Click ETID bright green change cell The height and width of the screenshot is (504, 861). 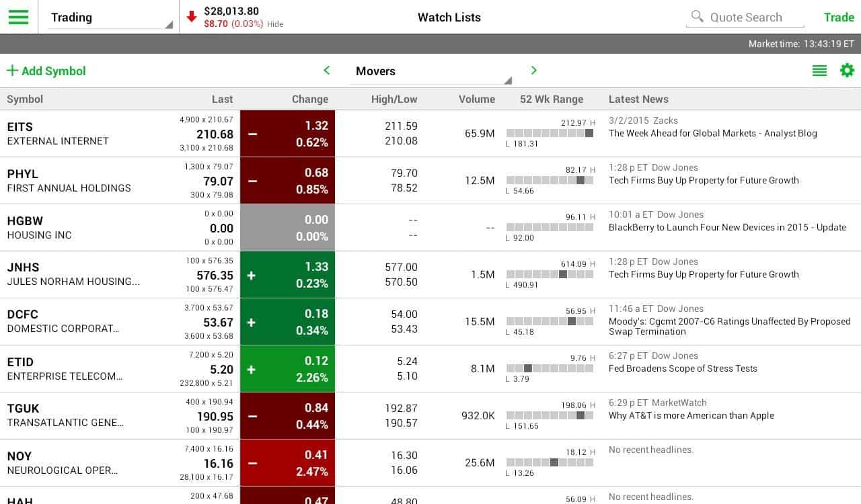[287, 369]
